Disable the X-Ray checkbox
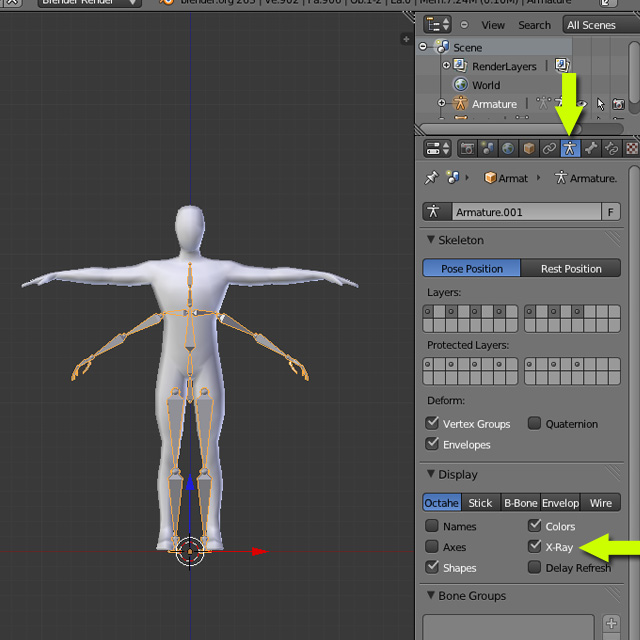This screenshot has width=640, height=640. click(x=534, y=547)
